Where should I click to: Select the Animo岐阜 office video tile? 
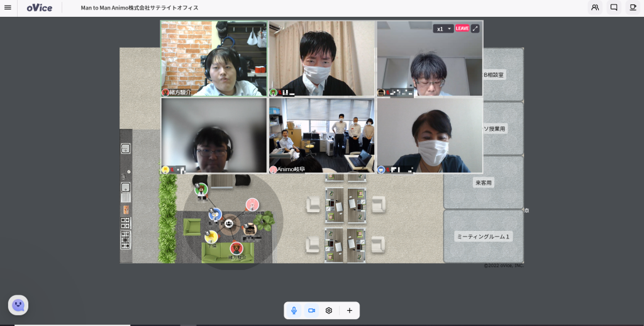pos(322,135)
